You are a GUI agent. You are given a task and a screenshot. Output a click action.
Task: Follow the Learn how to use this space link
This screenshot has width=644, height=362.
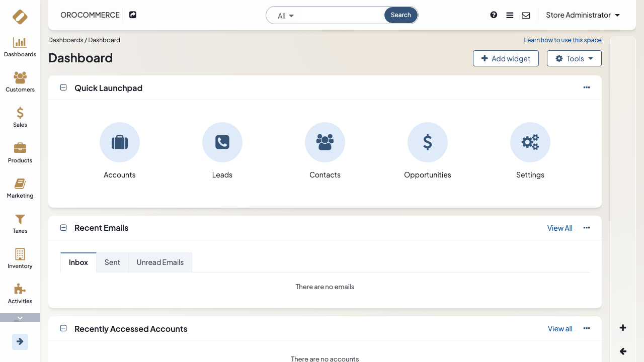(x=562, y=40)
